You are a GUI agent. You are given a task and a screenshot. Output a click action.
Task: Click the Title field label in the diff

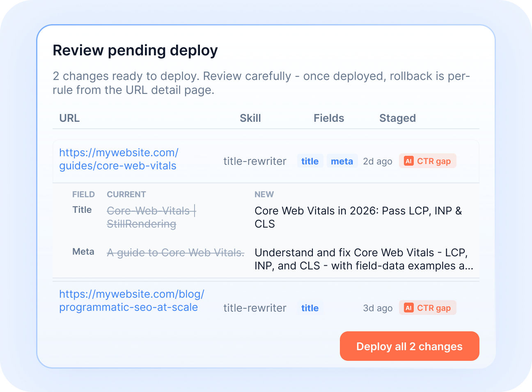[82, 210]
